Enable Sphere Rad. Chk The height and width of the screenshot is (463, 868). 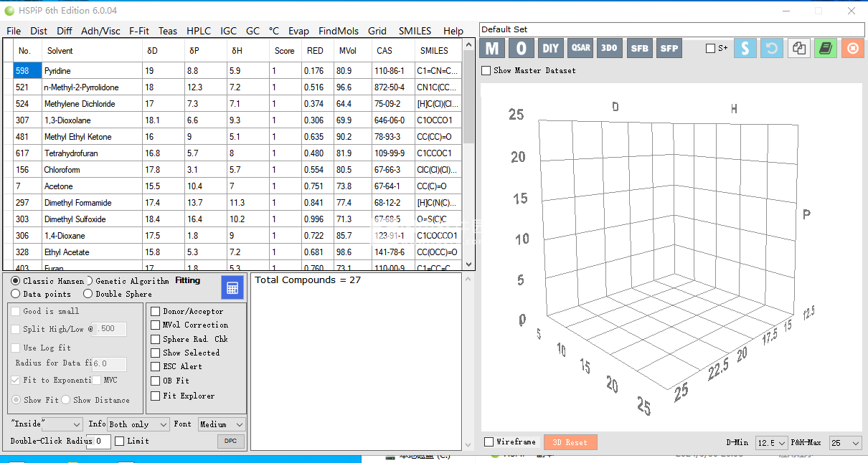[155, 339]
